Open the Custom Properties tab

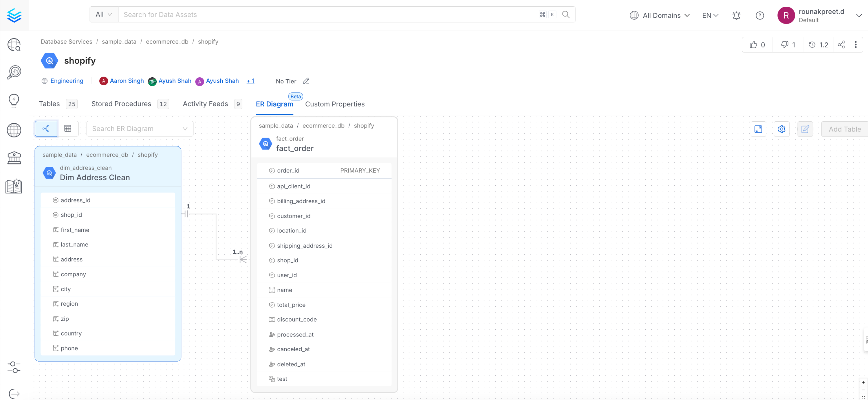(335, 104)
